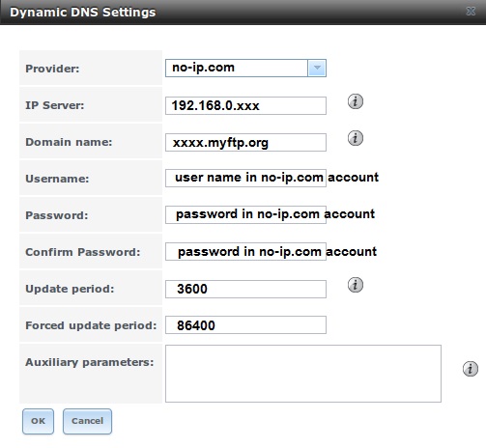
Task: Click the Auxiliary parameters label
Action: click(90, 362)
